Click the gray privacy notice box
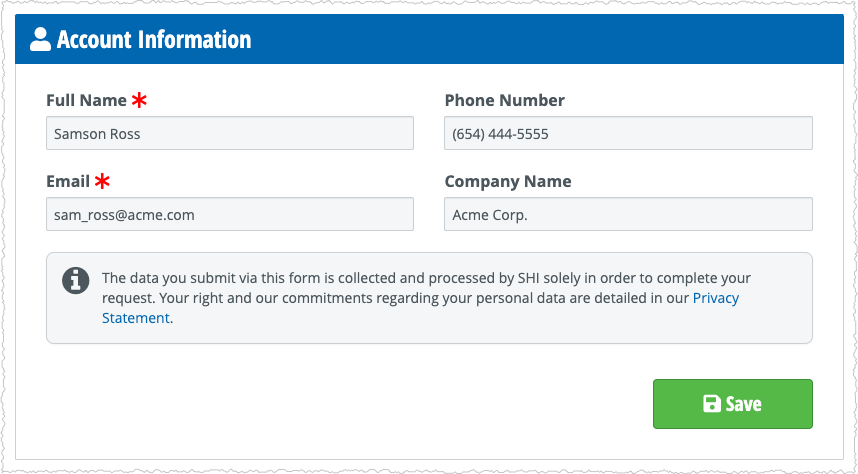858x474 pixels. [429, 298]
